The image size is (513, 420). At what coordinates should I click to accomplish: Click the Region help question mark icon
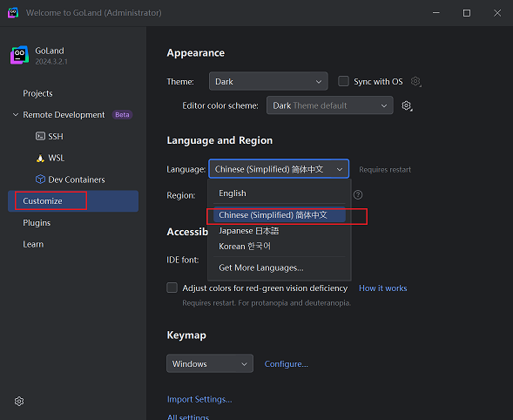pos(358,195)
